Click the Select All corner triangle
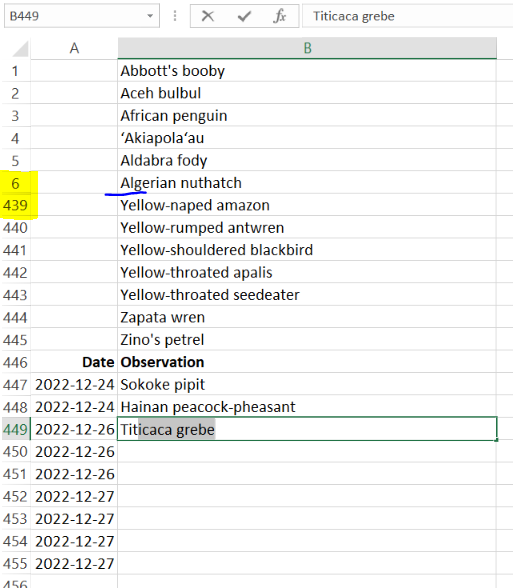 pos(21,49)
